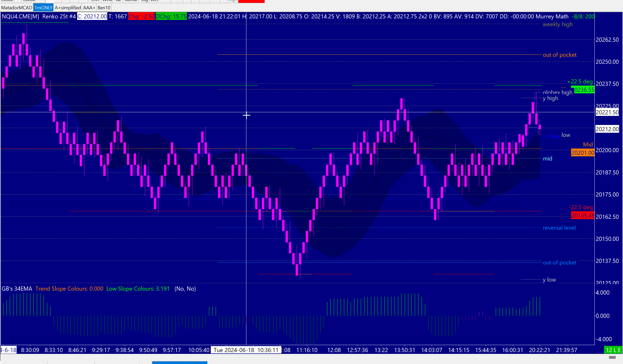
Task: Click the red button in top toolbar
Action: point(251,1)
